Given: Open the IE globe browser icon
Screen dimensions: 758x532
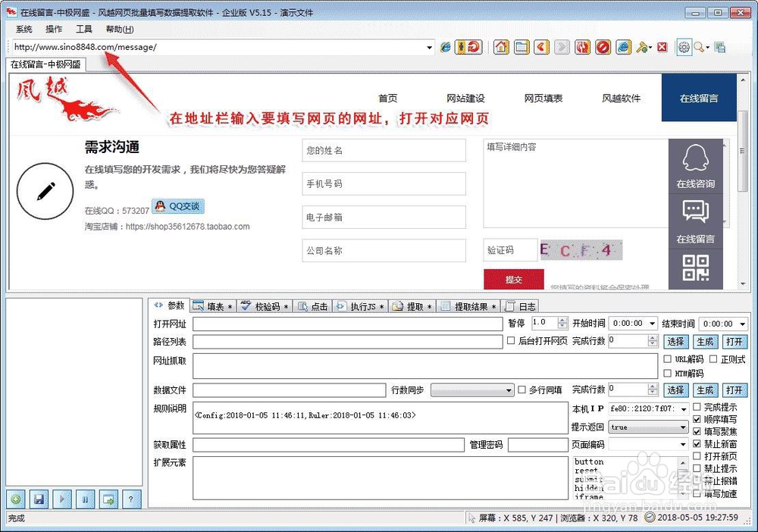Looking at the screenshot, I should [624, 47].
